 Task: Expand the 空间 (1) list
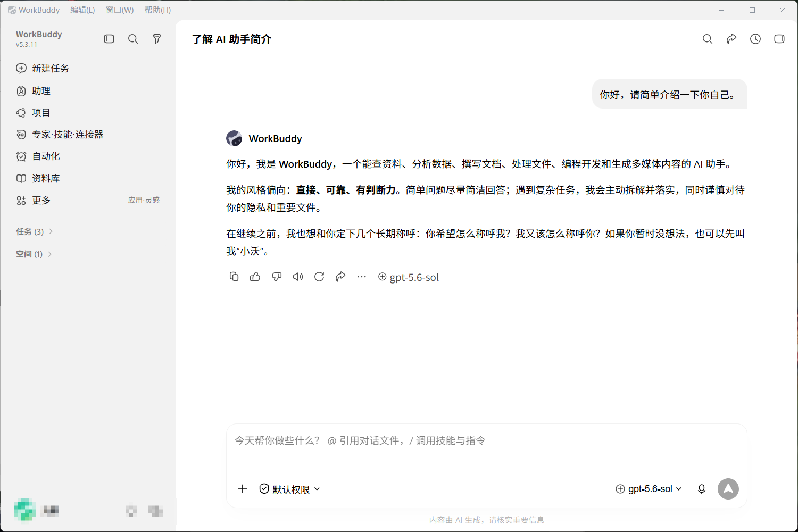(x=34, y=254)
